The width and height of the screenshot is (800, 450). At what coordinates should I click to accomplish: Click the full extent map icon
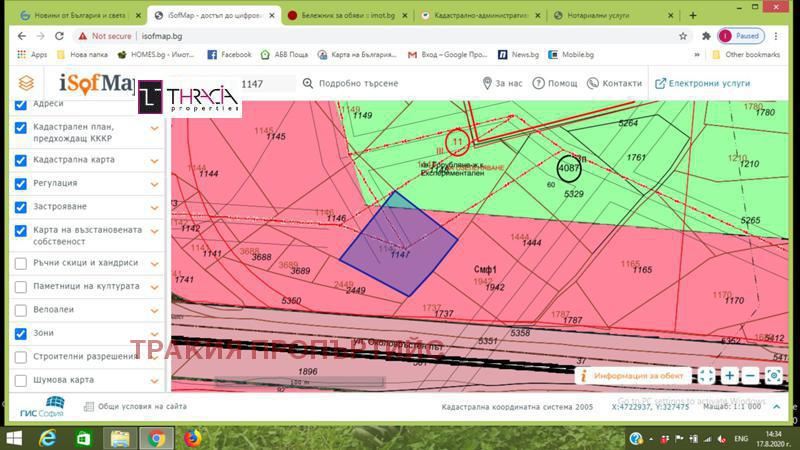tap(707, 376)
